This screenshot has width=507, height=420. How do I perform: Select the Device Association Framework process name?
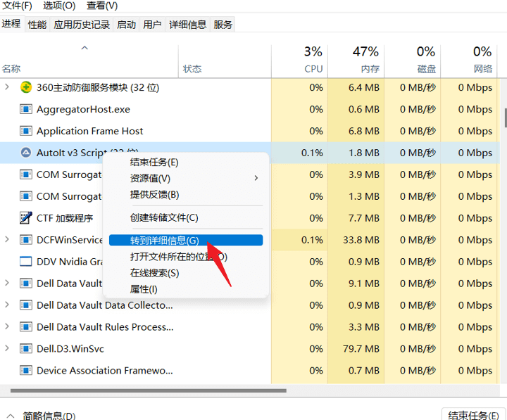105,371
